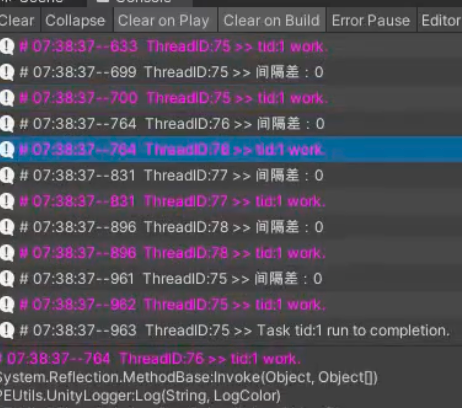Click the info icon of the 07:38:37--699 log
Viewport: 462px width, 408px height.
pos(7,72)
